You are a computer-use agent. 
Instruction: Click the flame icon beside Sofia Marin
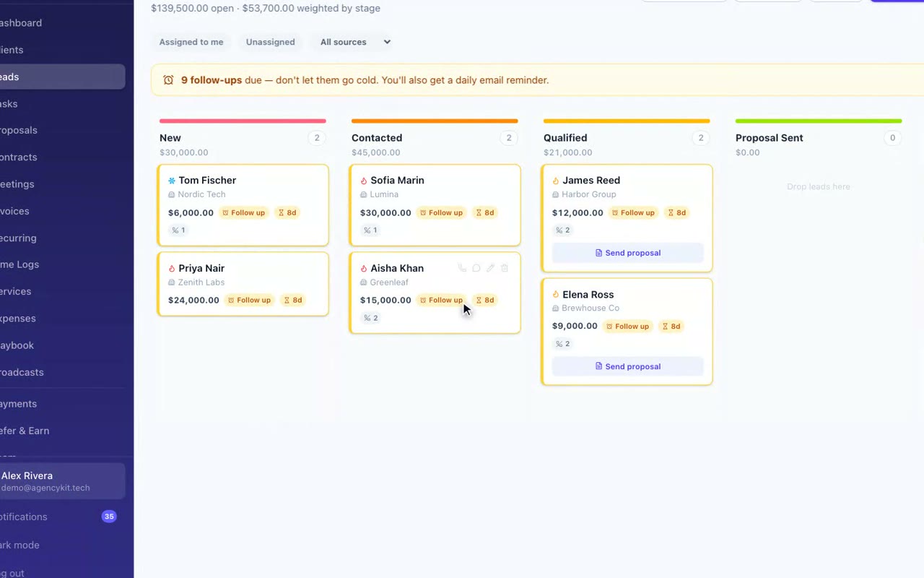364,181
